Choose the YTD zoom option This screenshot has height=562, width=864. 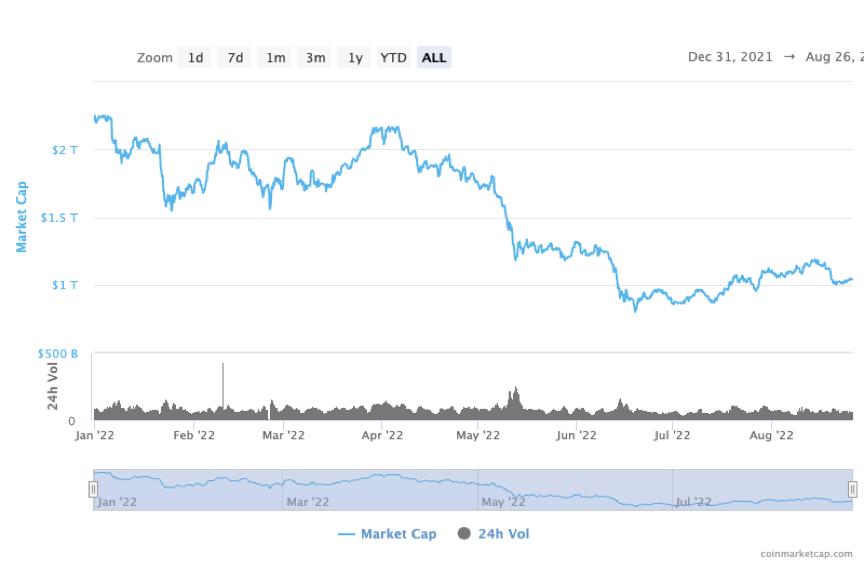pyautogui.click(x=393, y=57)
